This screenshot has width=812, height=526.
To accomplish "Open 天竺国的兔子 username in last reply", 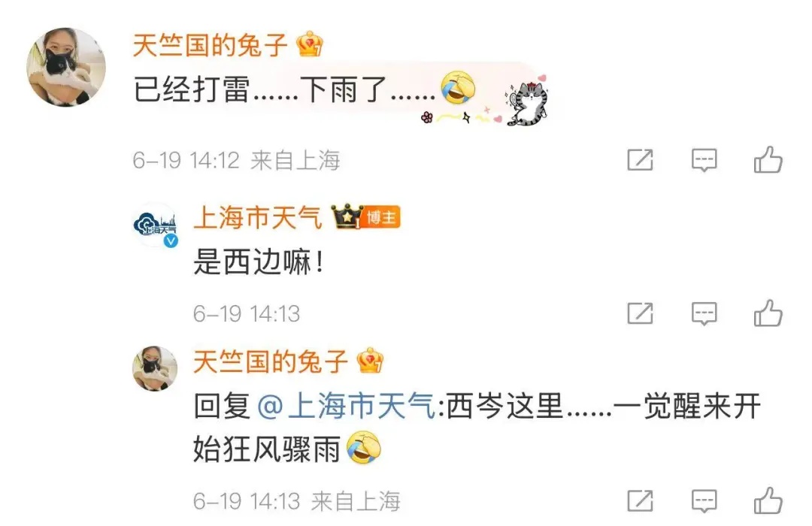I will (271, 361).
